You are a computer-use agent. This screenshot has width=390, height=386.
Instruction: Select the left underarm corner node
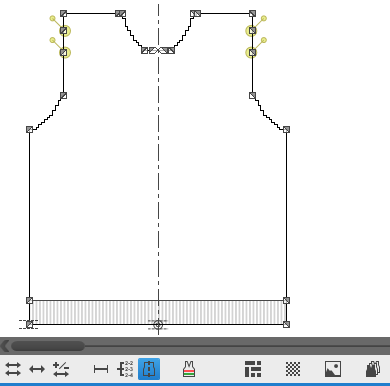29,129
